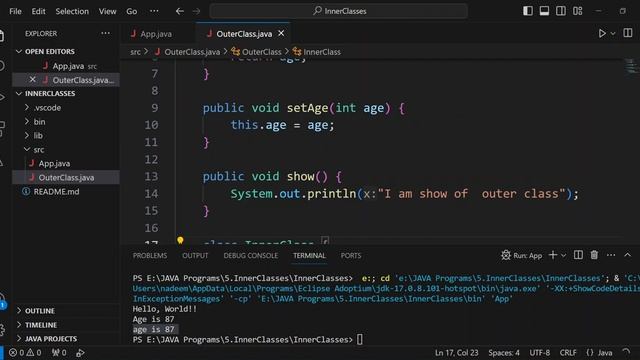Open Explorer views and more actions
This screenshot has height=360, width=640.
tap(105, 33)
